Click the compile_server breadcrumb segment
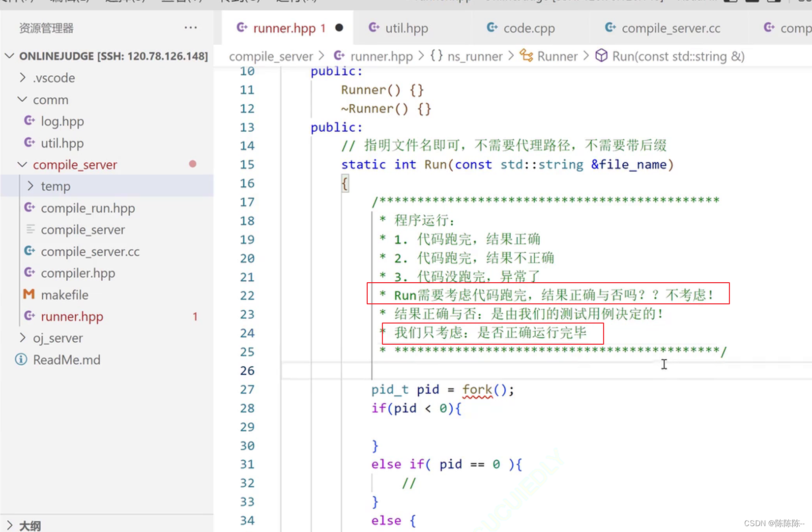This screenshot has width=812, height=532. pos(271,57)
